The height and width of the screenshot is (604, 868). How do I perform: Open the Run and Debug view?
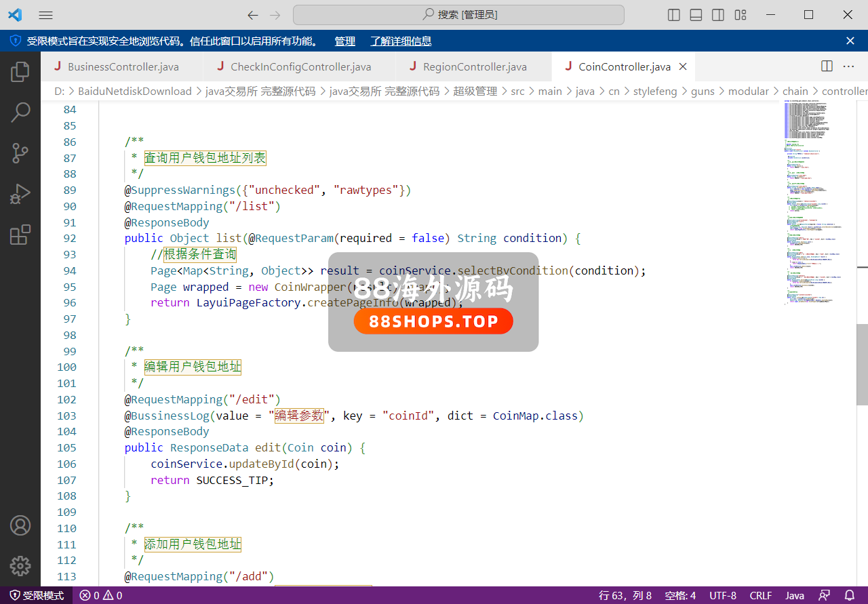[20, 195]
